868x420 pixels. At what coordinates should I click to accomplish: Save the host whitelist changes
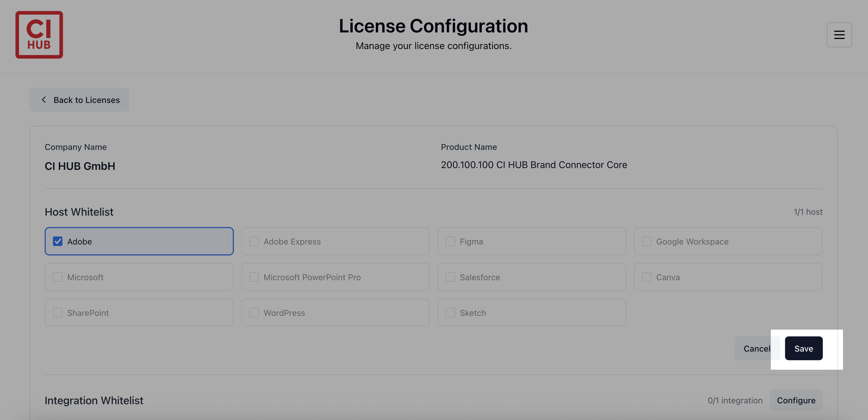[803, 349]
